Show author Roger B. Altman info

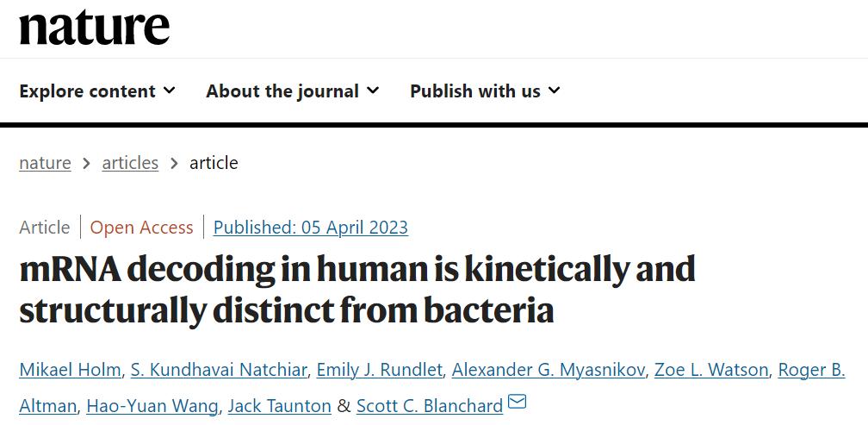coord(811,370)
